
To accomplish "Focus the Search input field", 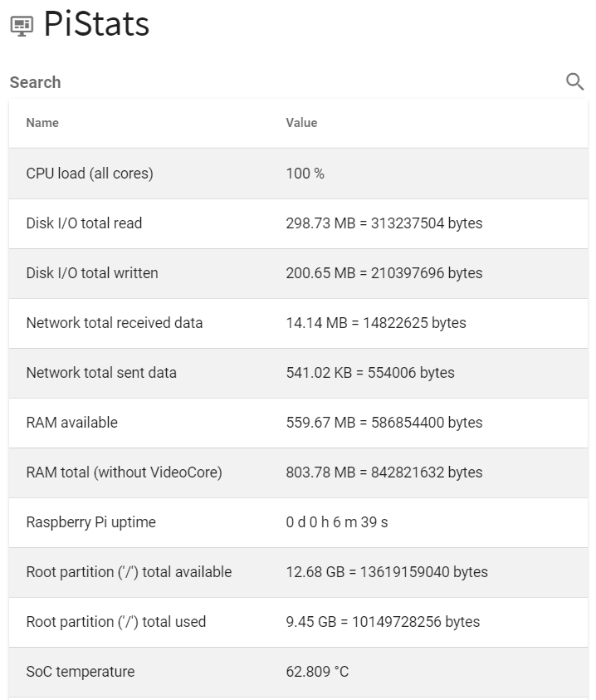I will pyautogui.click(x=286, y=82).
